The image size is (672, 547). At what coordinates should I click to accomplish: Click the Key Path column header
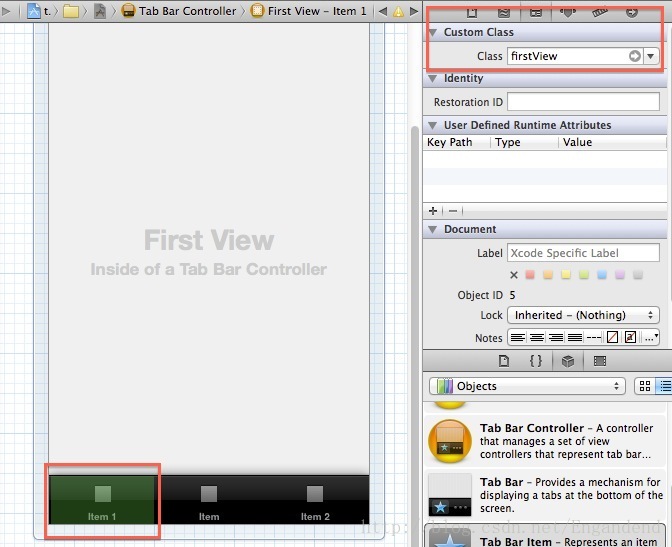click(450, 142)
